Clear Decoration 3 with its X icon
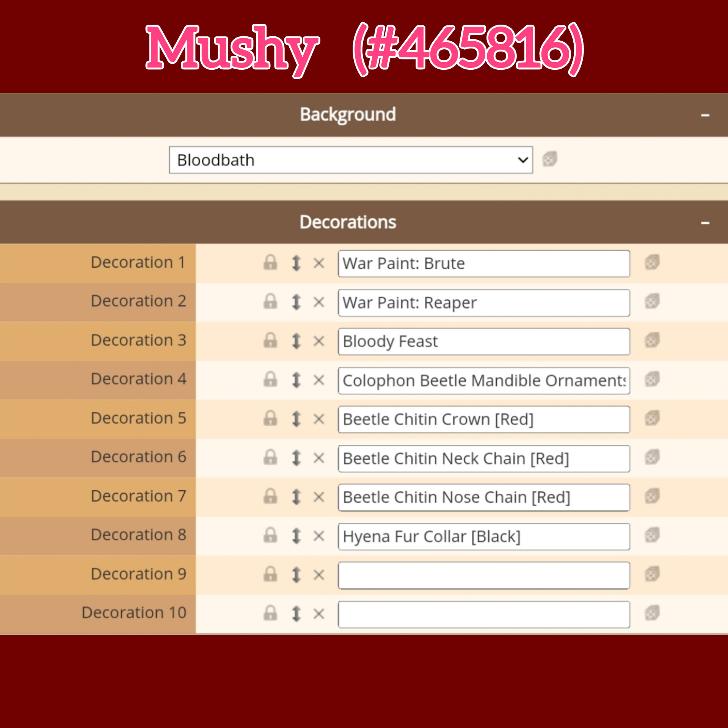728x728 pixels. pos(319,341)
